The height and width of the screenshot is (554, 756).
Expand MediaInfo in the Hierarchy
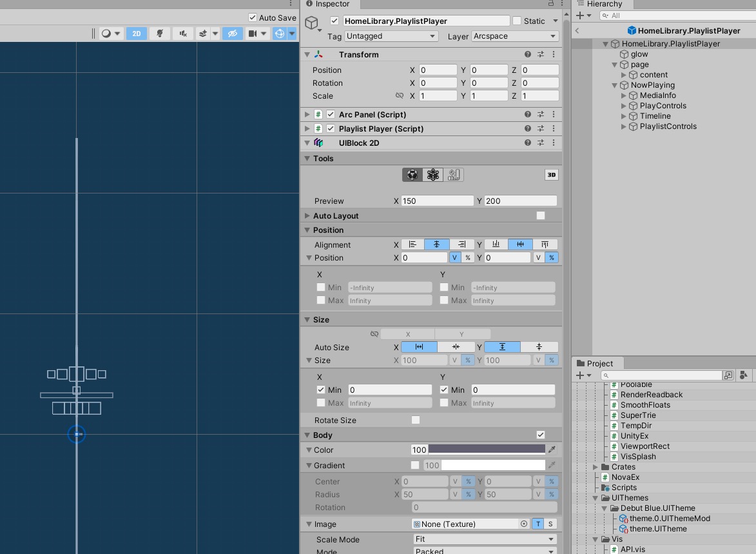point(623,95)
